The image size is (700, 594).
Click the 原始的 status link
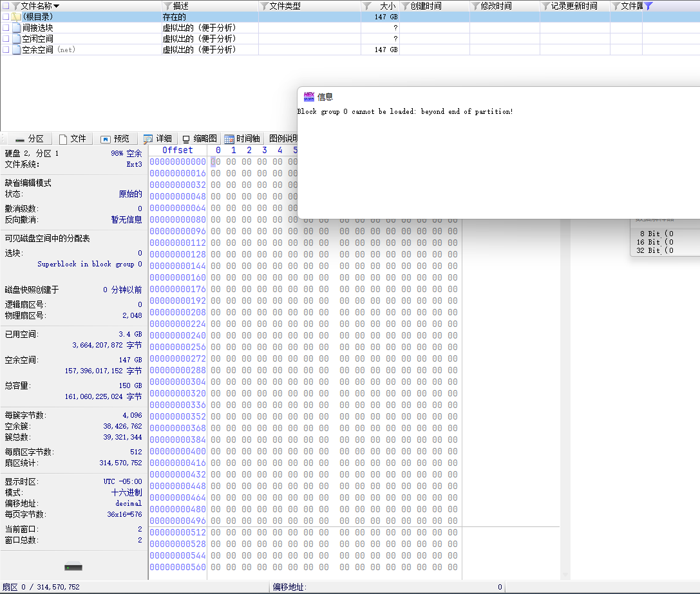coord(130,194)
